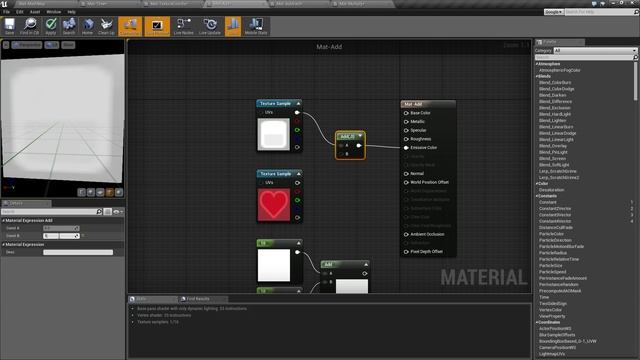Toggle the Stats toolbar button

click(233, 26)
